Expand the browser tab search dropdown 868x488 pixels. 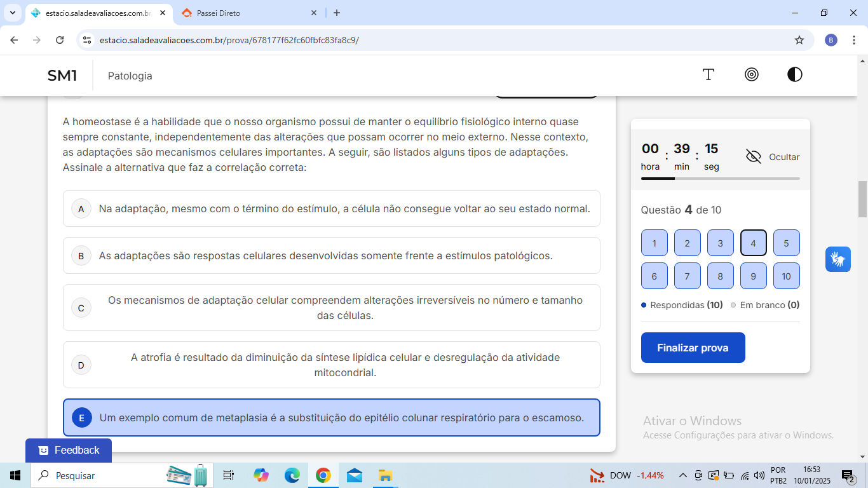[x=13, y=13]
